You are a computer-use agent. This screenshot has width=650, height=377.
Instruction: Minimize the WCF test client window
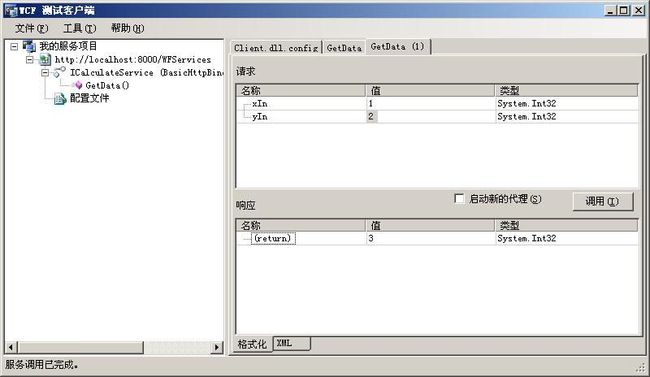(x=610, y=10)
